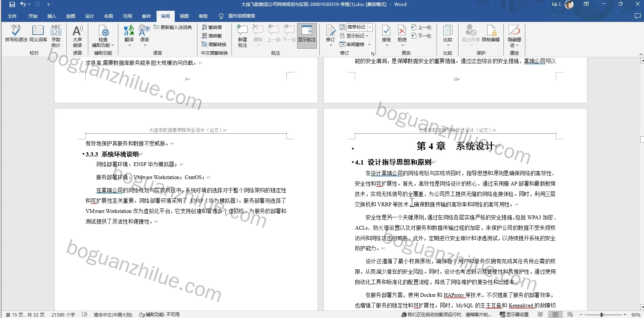Switch to the 引用 references tab
This screenshot has height=318, width=644.
tap(128, 16)
